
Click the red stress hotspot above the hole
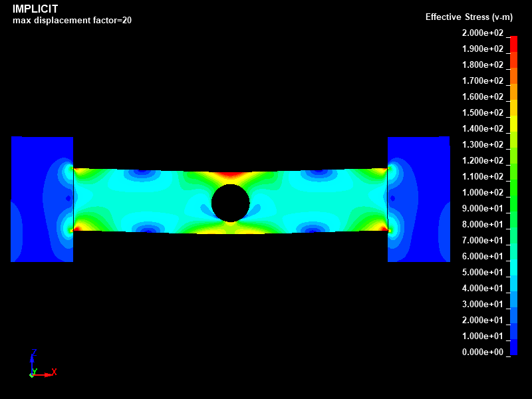click(x=231, y=175)
